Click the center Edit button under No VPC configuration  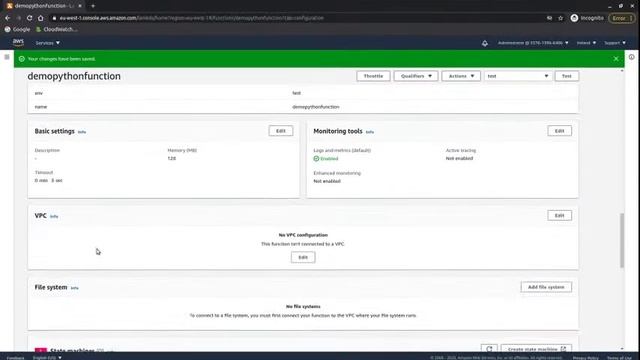pyautogui.click(x=303, y=257)
